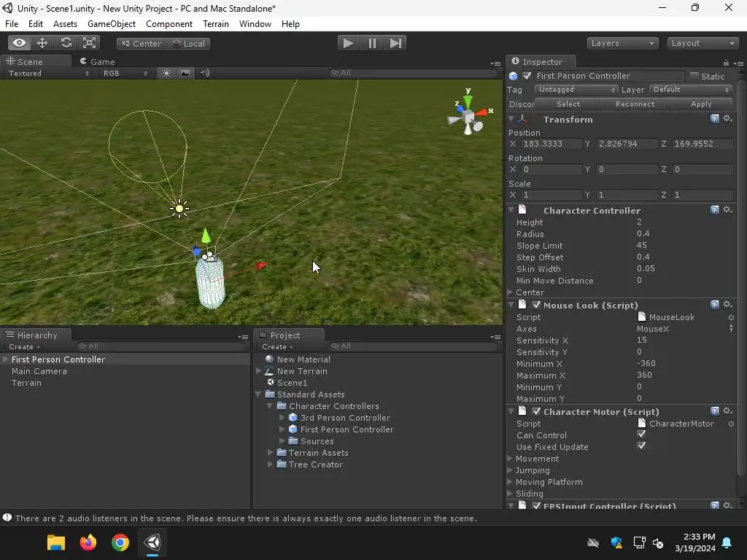The image size is (747, 560).
Task: Expand the Jumping section
Action: click(x=511, y=470)
